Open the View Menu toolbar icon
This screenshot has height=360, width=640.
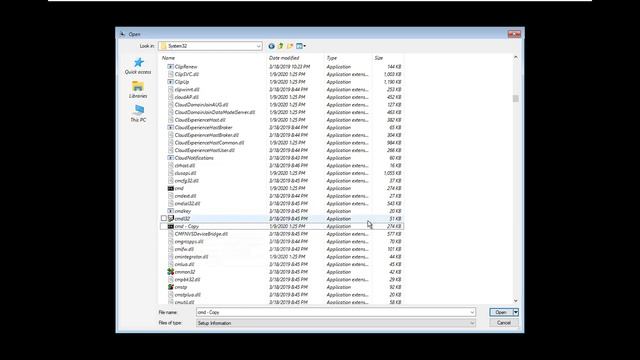point(300,46)
